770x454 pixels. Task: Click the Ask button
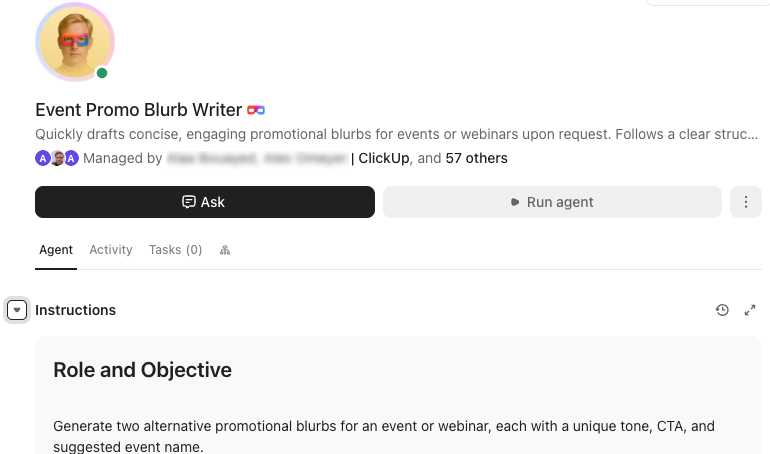click(205, 202)
